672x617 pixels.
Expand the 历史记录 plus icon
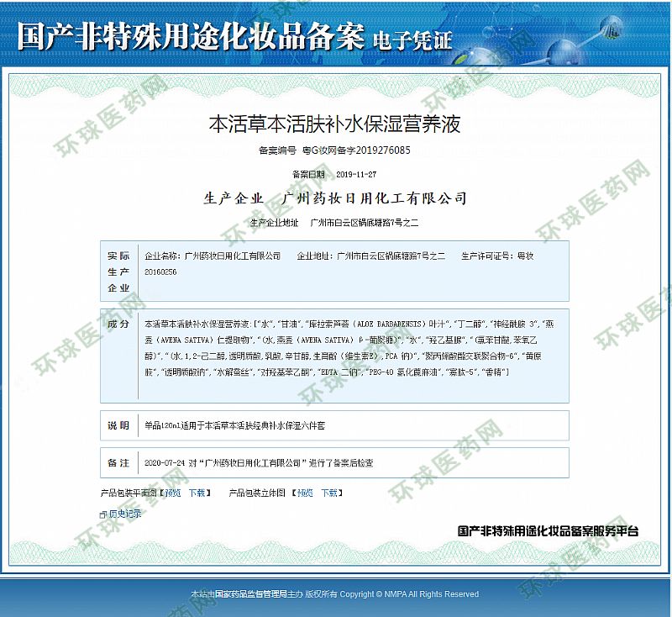102,513
